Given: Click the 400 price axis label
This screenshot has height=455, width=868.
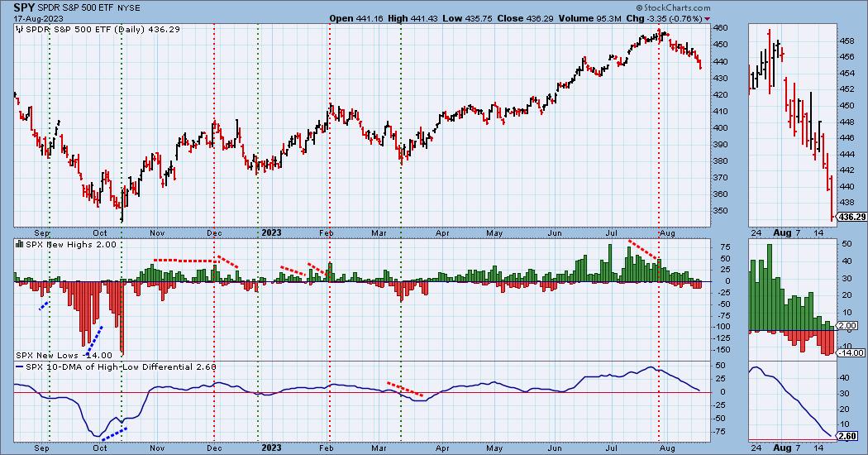Looking at the screenshot, I should (x=720, y=128).
